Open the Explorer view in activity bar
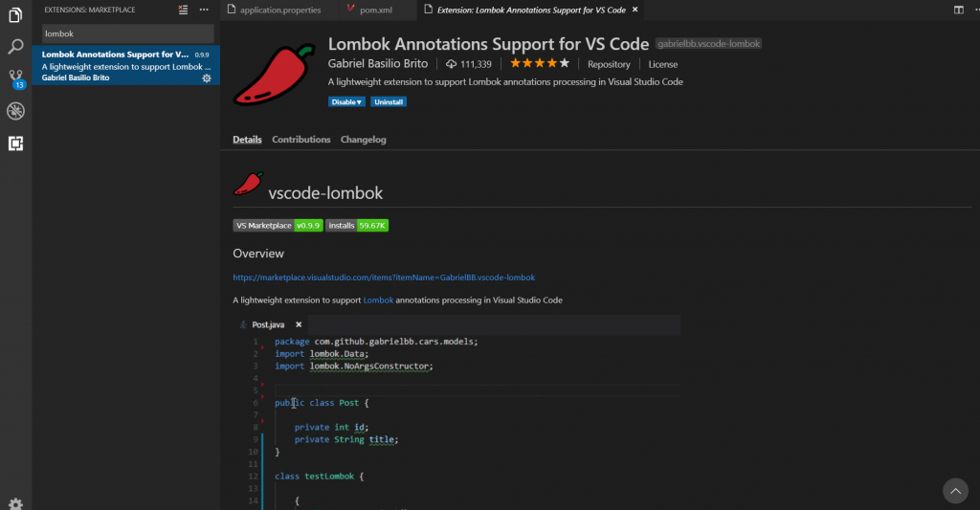The height and width of the screenshot is (510, 980). coord(15,14)
